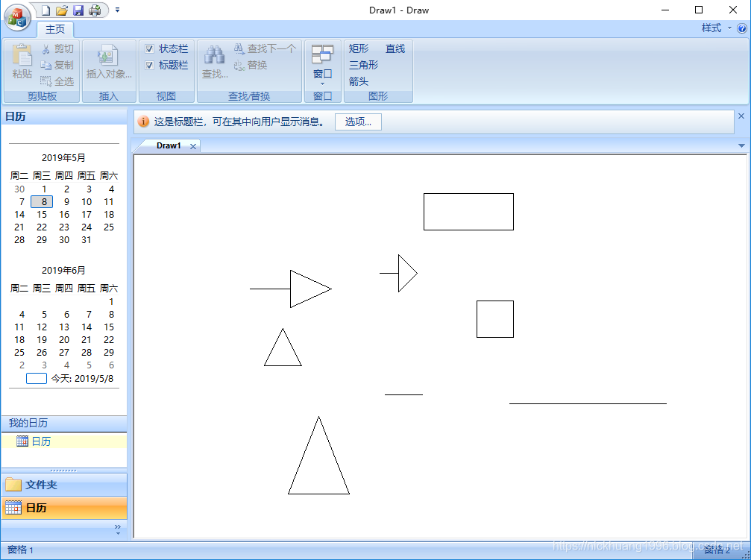Click the folder icon in navigation pane
The image size is (751, 560).
(13, 485)
